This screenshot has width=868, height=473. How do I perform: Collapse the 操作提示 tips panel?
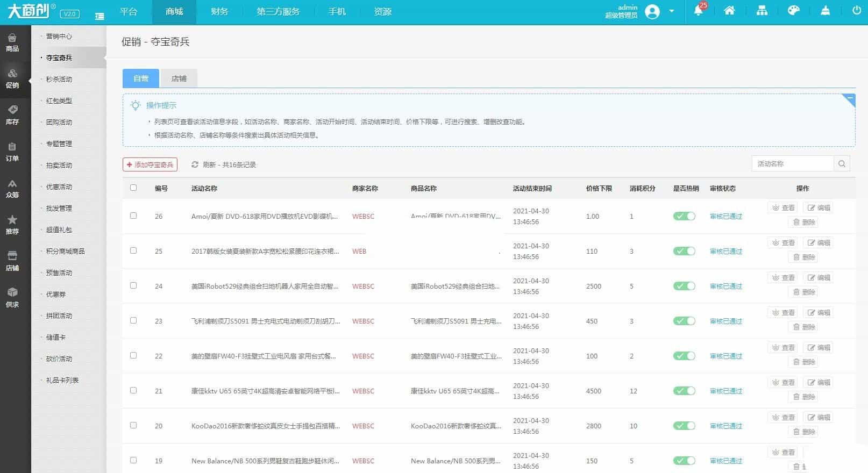850,99
